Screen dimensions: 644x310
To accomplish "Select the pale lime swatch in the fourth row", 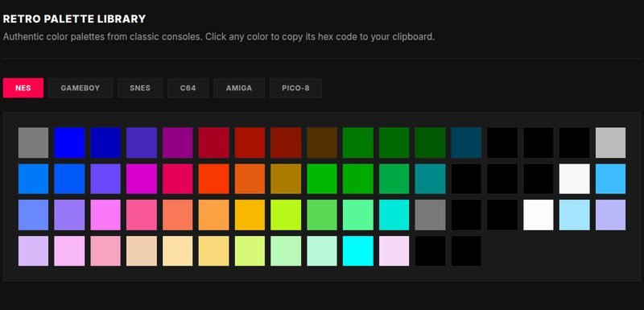I will 250,251.
